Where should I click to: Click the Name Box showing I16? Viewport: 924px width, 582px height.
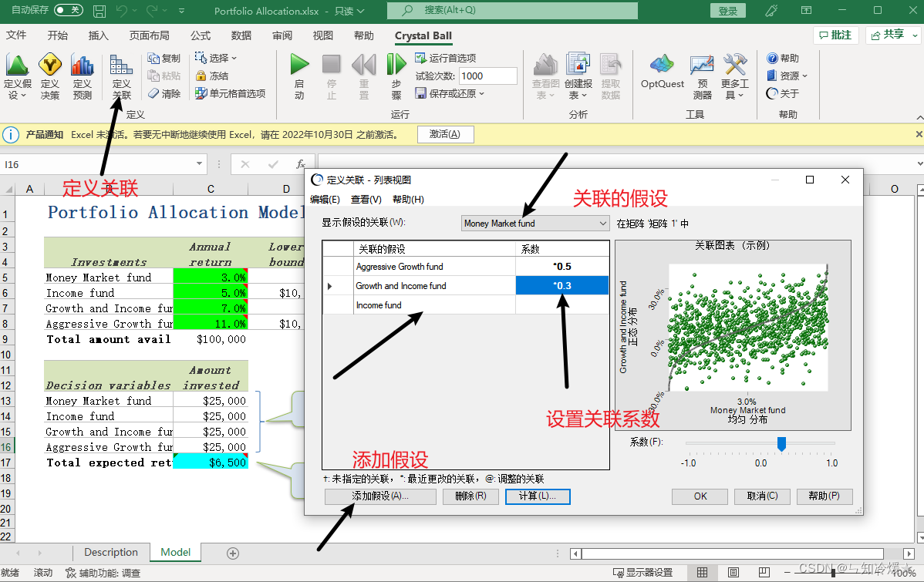pyautogui.click(x=97, y=164)
